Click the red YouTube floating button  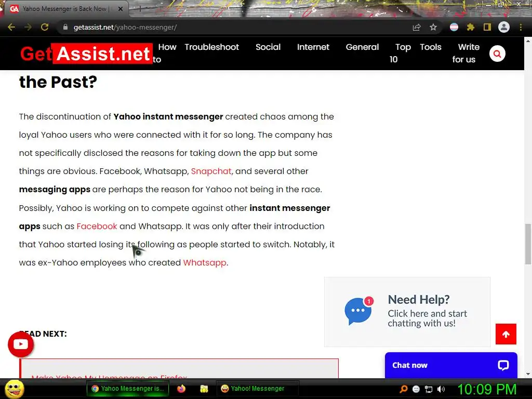coord(21,344)
